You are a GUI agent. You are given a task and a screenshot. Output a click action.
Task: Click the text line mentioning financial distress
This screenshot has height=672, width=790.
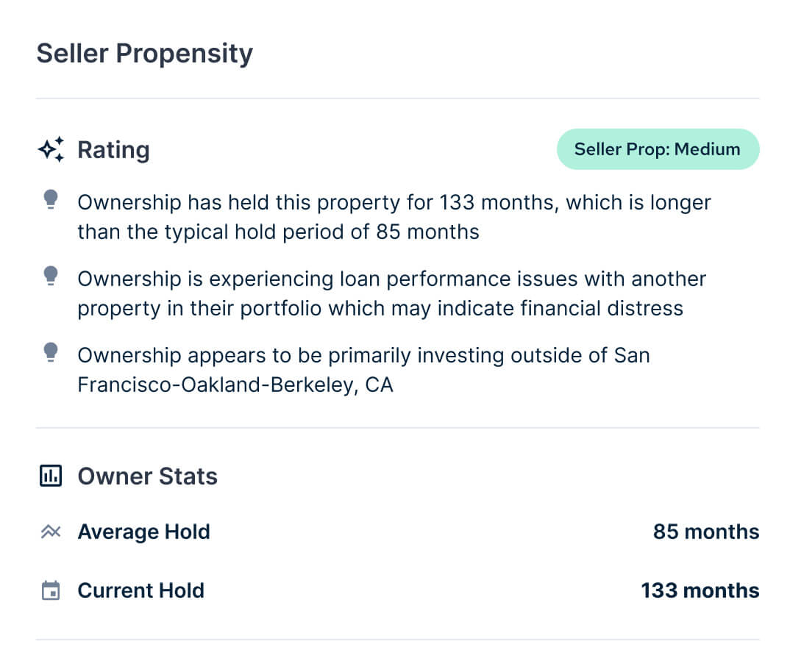tap(380, 309)
